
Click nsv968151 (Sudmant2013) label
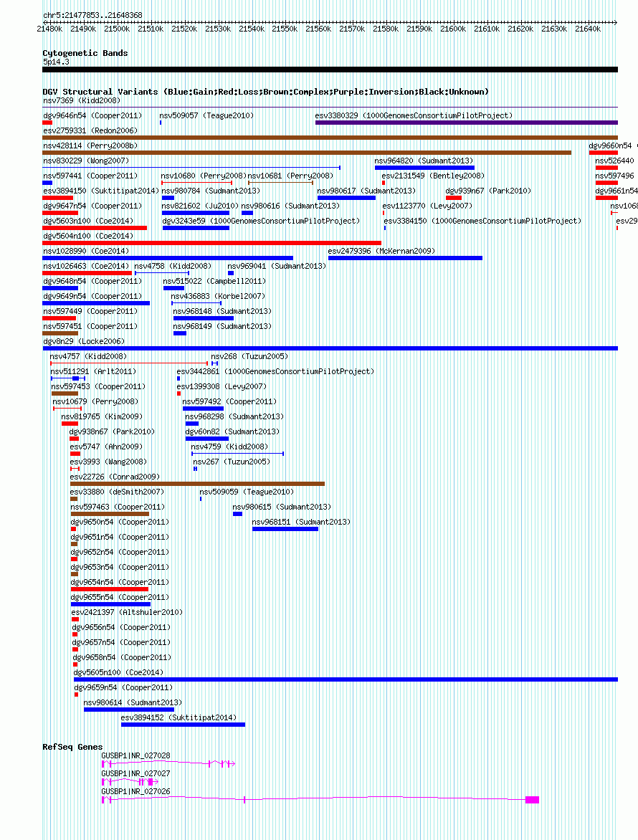point(301,522)
